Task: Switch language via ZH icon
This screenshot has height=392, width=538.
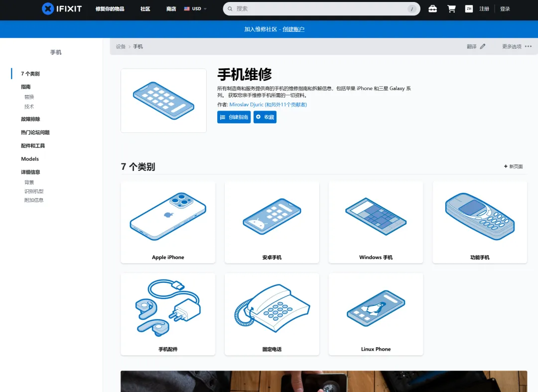Action: point(469,8)
